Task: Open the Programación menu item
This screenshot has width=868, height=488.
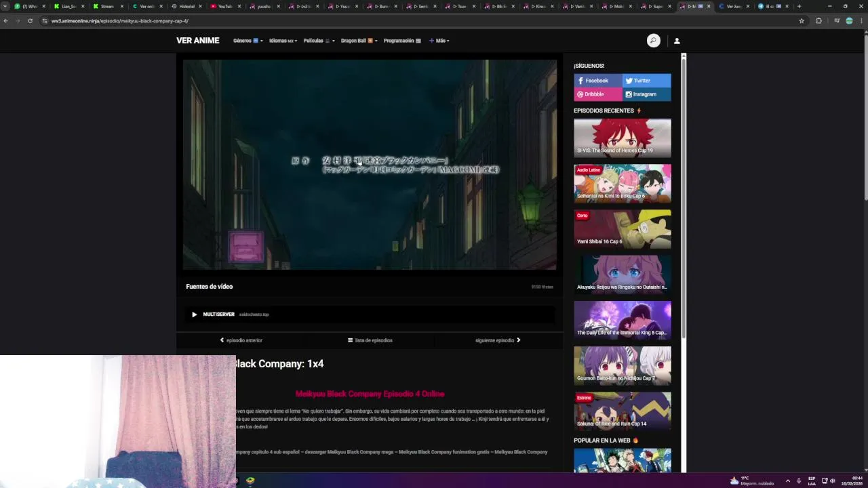Action: click(402, 41)
